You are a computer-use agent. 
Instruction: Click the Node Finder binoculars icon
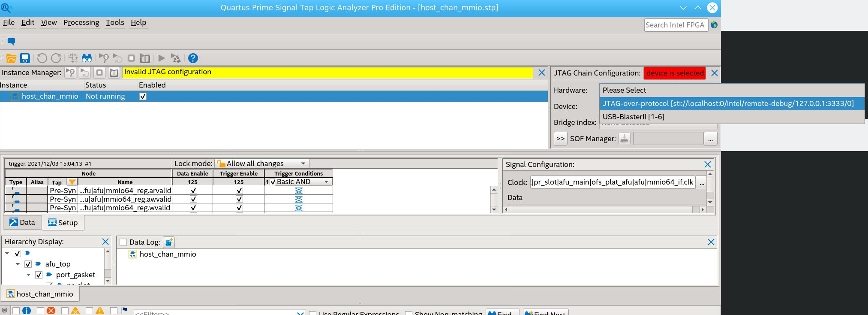pyautogui.click(x=87, y=58)
